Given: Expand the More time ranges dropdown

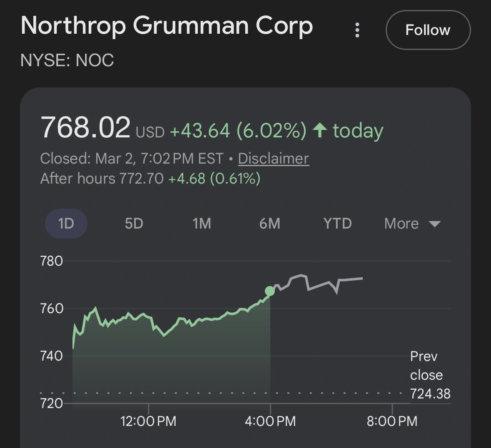Looking at the screenshot, I should (401, 224).
